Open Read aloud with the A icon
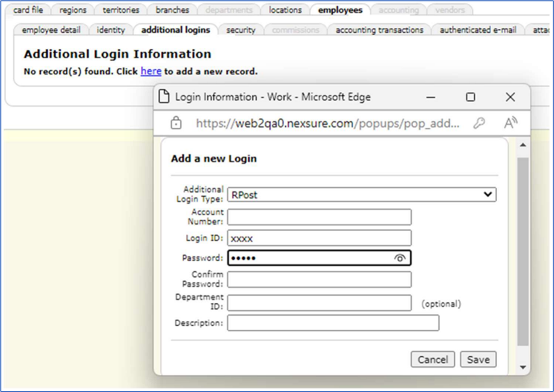Screen dimensions: 554x392 click(x=510, y=123)
